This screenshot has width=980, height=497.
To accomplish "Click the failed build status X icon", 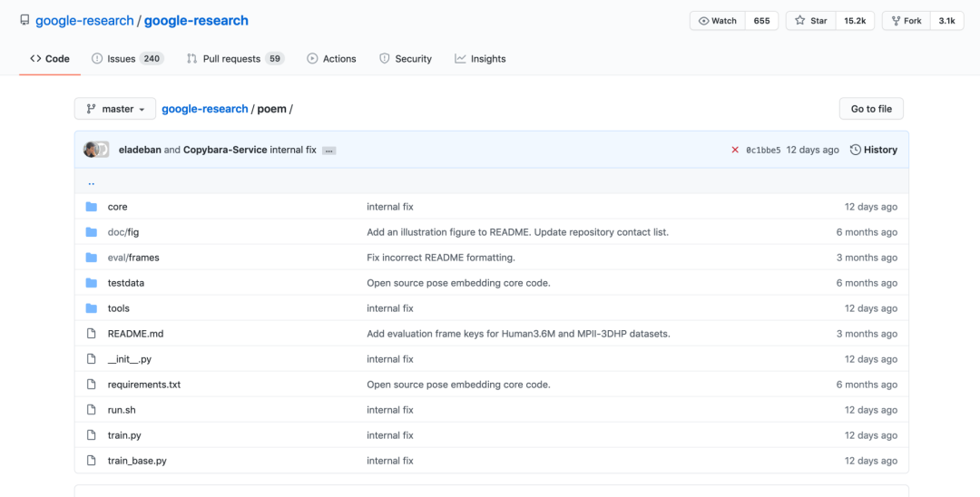I will click(x=735, y=150).
